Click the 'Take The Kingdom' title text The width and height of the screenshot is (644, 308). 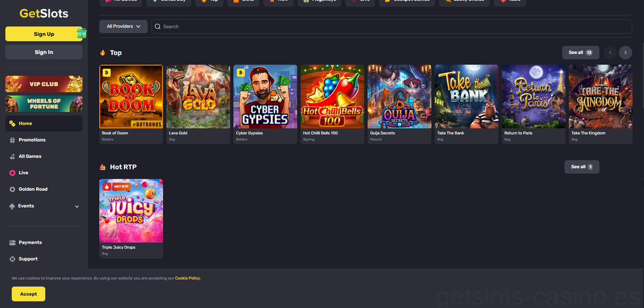pyautogui.click(x=588, y=133)
